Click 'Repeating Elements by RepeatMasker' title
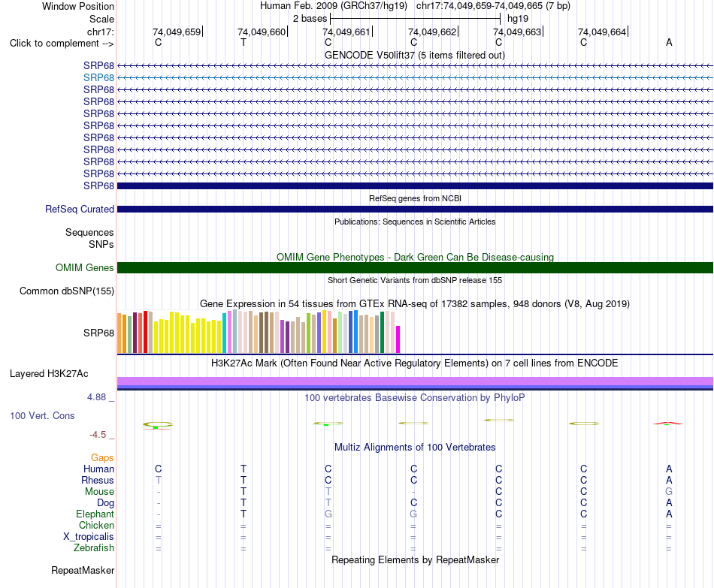 click(415, 559)
